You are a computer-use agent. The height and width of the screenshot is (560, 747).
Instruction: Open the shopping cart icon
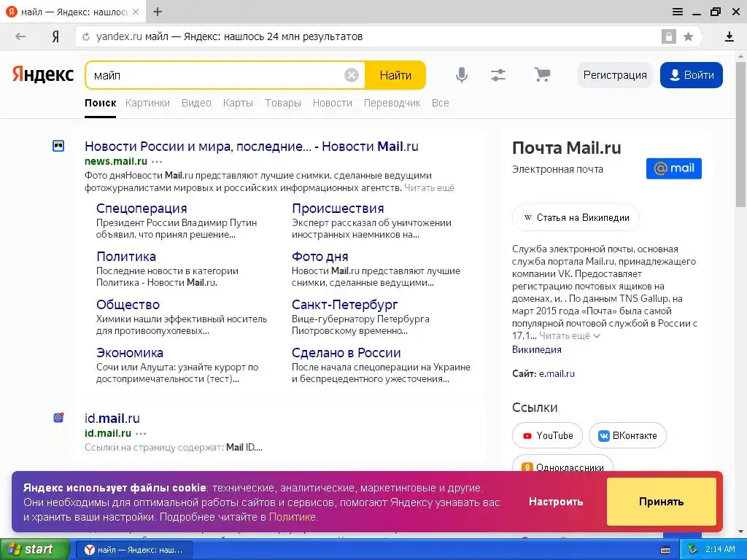pos(542,74)
